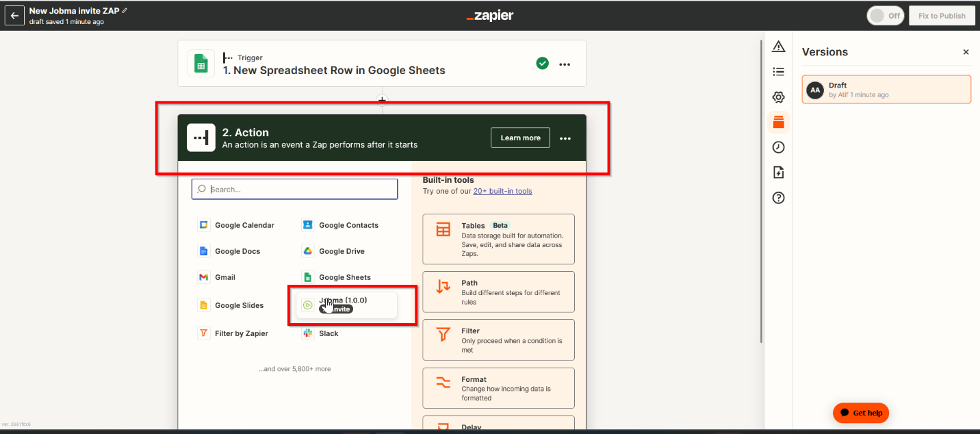980x434 pixels.
Task: Select the Google Drive app
Action: pos(334,251)
